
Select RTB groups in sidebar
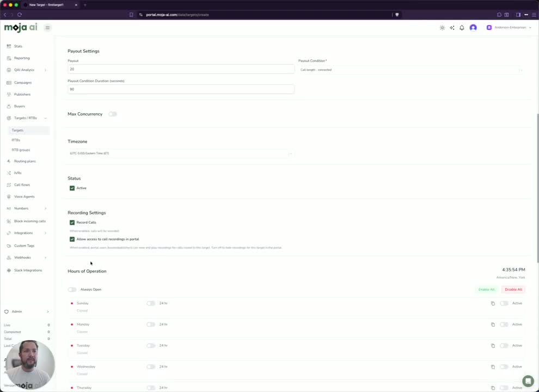pyautogui.click(x=21, y=150)
